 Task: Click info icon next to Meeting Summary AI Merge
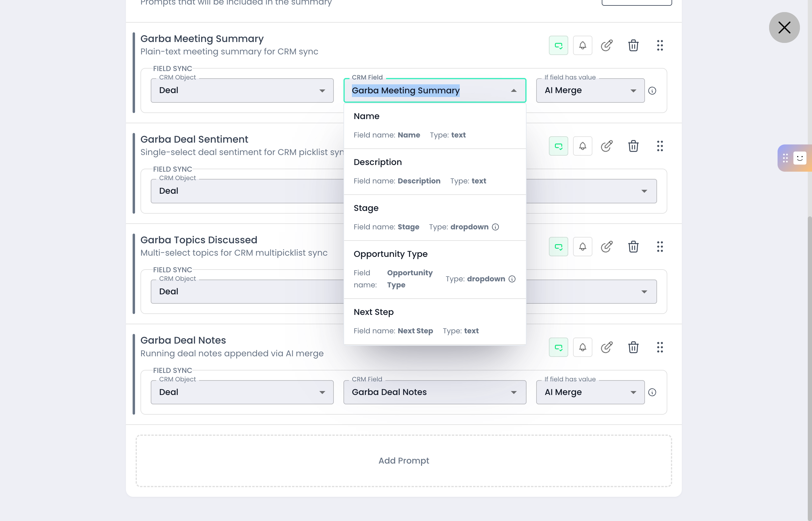[x=652, y=91]
